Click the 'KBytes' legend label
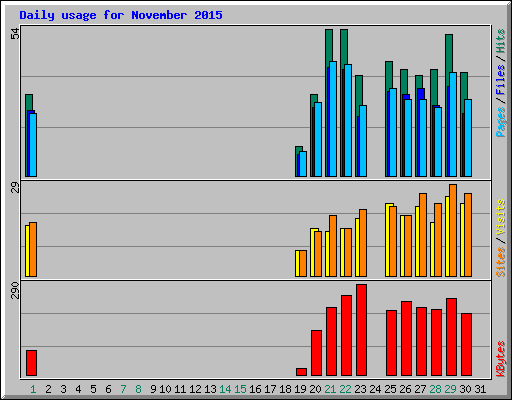The image size is (512, 400). coord(500,359)
